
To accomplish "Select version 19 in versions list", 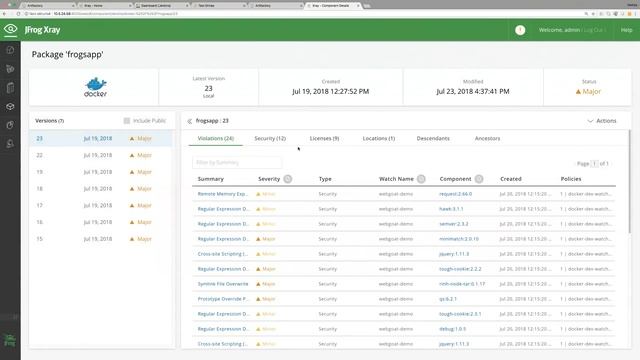I will [101, 172].
